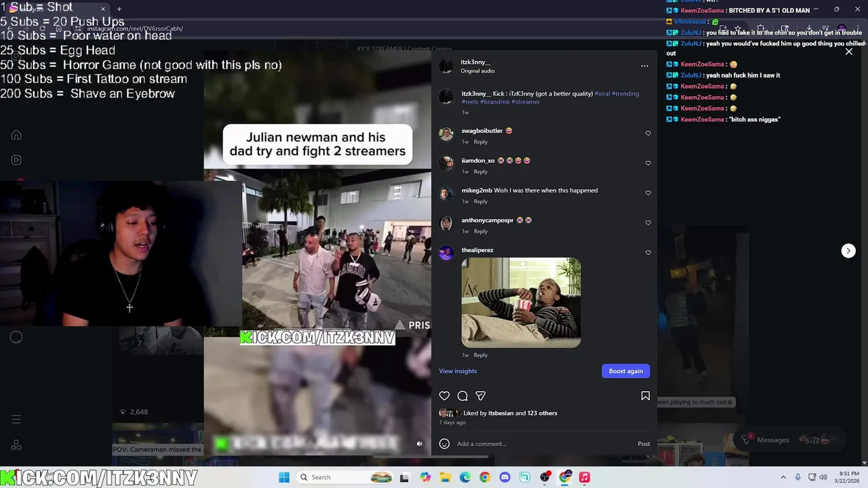Open iiamdon_xo username link
Screen dimensions: 868x488
pos(478,161)
